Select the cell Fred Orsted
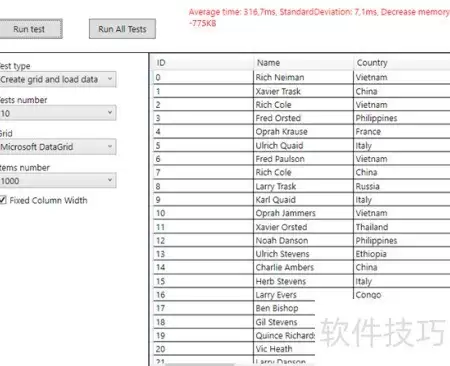The height and width of the screenshot is (366, 450). point(303,118)
